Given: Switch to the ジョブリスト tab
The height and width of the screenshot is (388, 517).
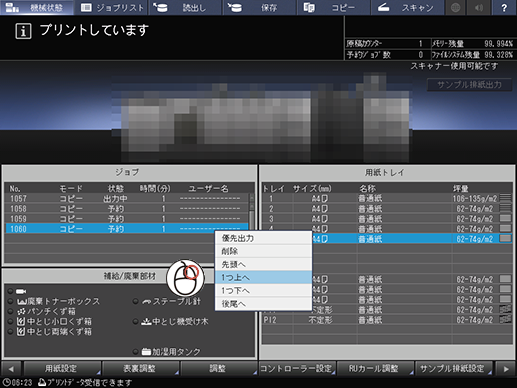Looking at the screenshot, I should point(112,7).
